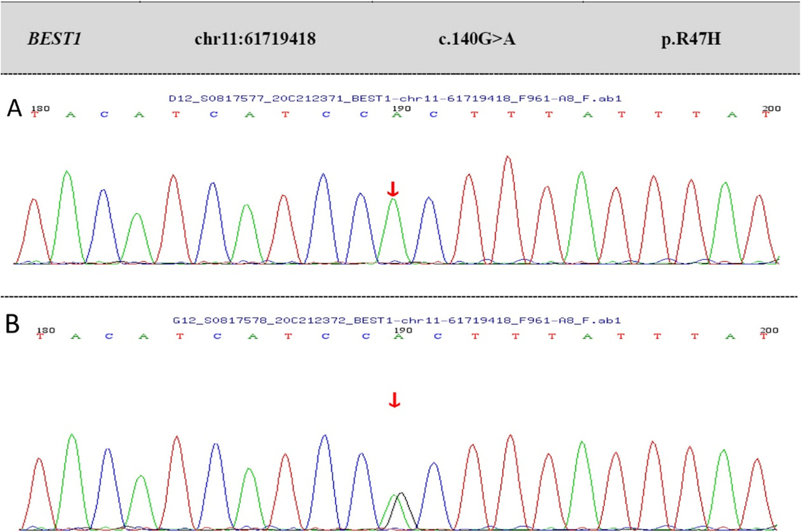This screenshot has width=801, height=532.
Task: Click the black G peak in panel B
Action: click(x=401, y=510)
